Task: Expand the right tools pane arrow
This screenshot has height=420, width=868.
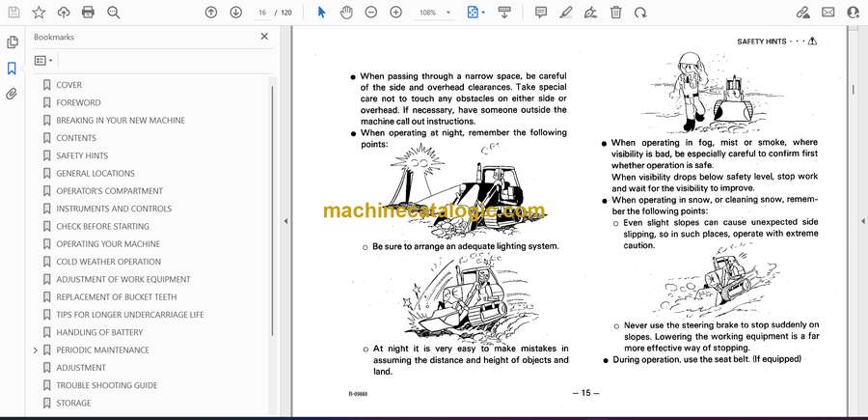Action: (863, 221)
